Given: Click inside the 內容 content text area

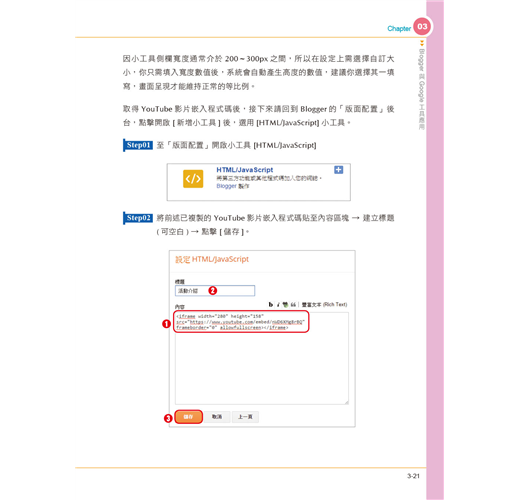Looking at the screenshot, I should 262,358.
